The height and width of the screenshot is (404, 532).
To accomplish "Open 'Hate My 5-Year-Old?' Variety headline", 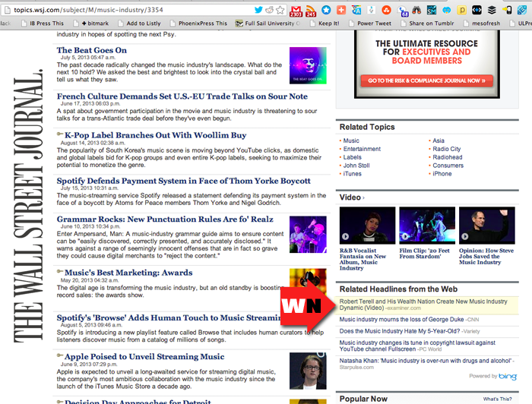I will 400,331.
